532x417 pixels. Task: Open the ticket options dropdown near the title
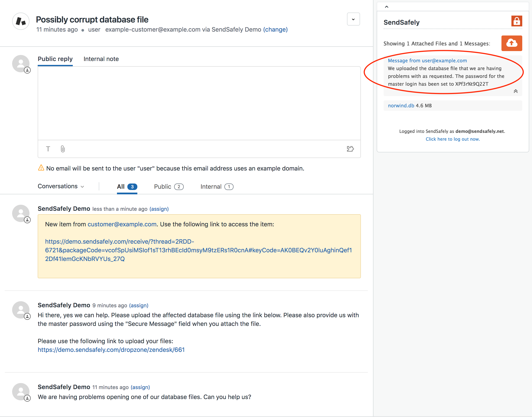[353, 19]
